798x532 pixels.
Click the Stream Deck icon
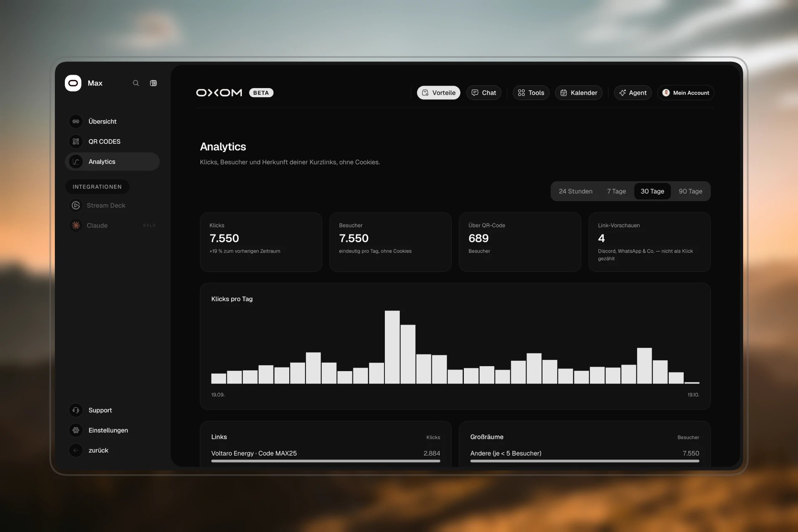click(x=76, y=205)
